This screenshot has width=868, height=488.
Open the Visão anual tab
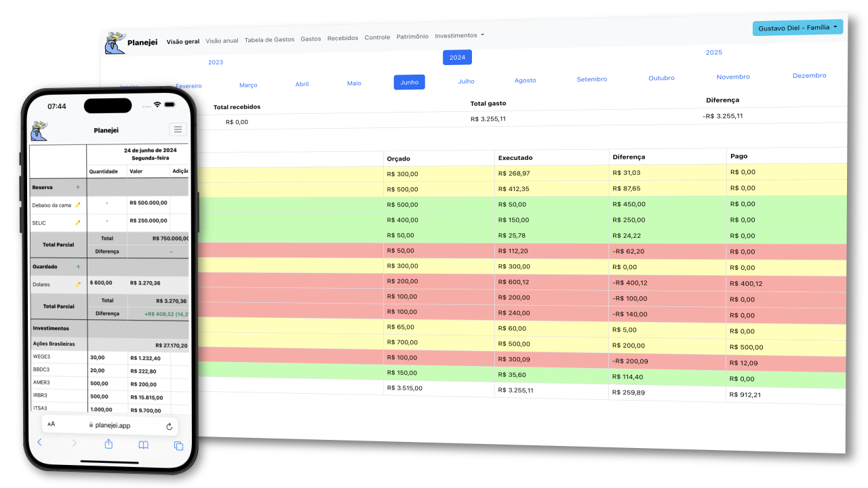tap(222, 41)
